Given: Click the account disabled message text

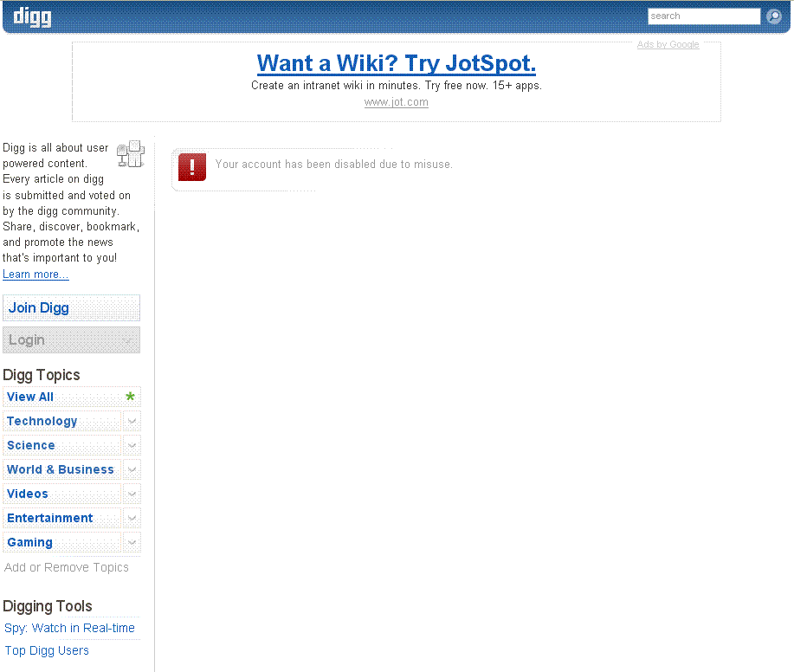Looking at the screenshot, I should click(333, 165).
